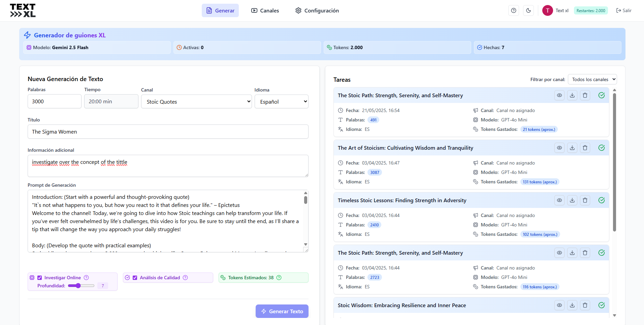Screen dimensions: 644x325
Task: Open the Configuración section
Action: coord(316,10)
